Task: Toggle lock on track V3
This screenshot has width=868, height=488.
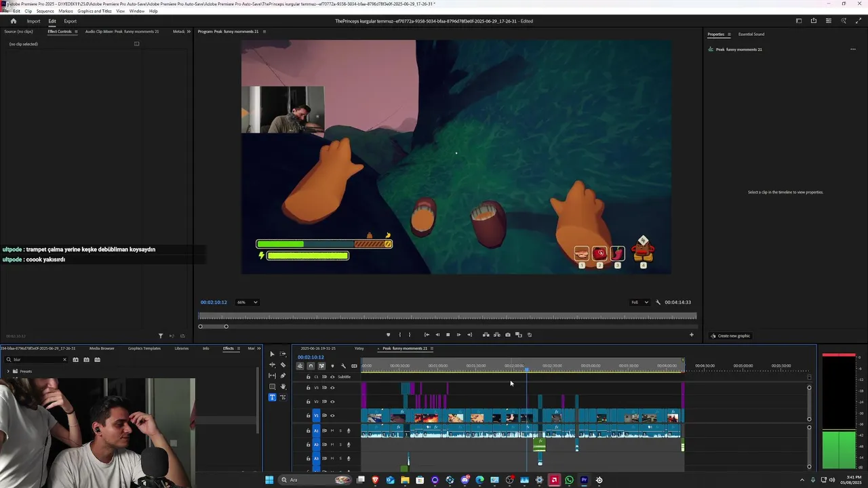Action: click(308, 388)
